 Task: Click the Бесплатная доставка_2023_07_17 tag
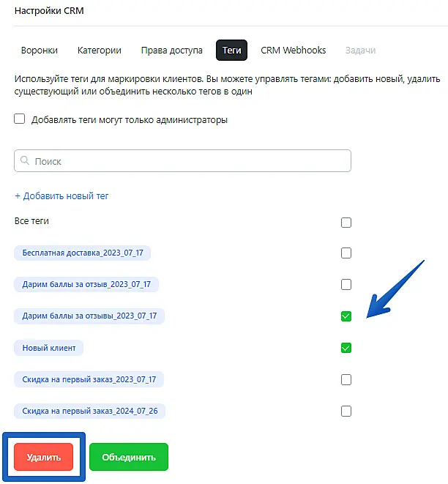(82, 253)
